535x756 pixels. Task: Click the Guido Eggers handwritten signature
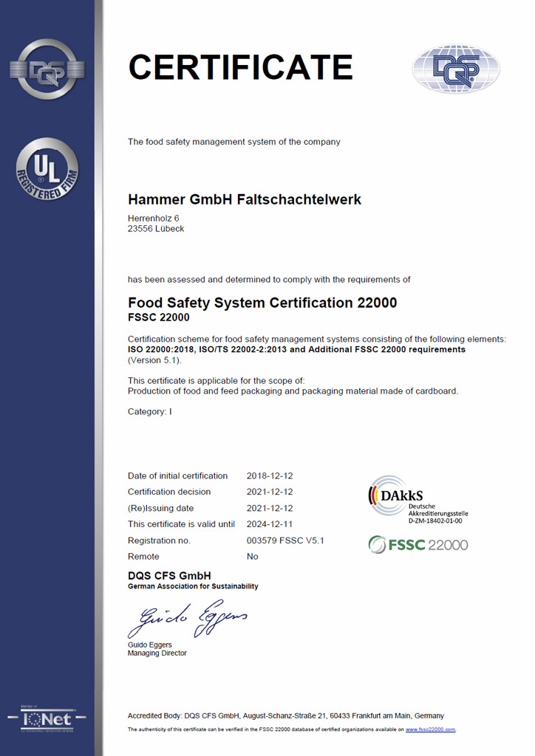(x=188, y=618)
